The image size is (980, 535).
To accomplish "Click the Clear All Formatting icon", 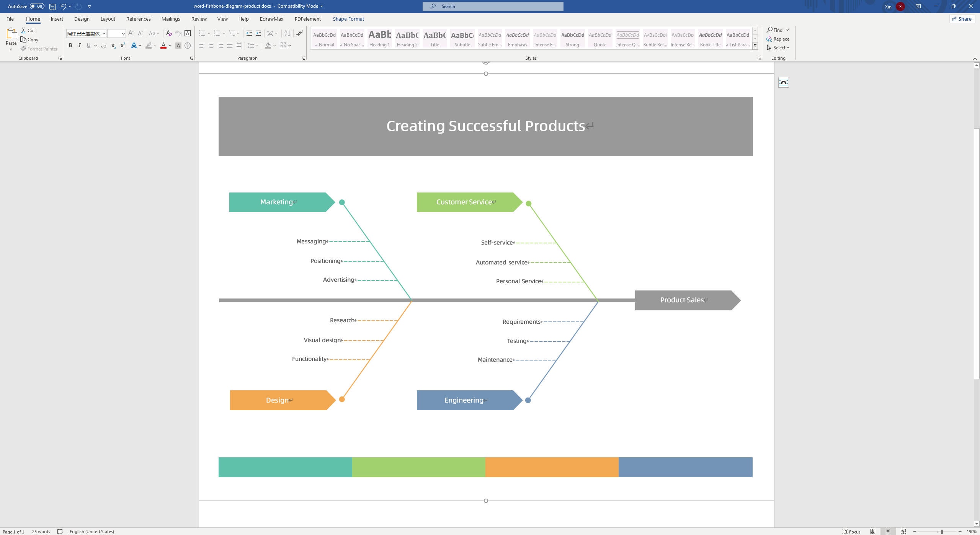I will click(169, 33).
